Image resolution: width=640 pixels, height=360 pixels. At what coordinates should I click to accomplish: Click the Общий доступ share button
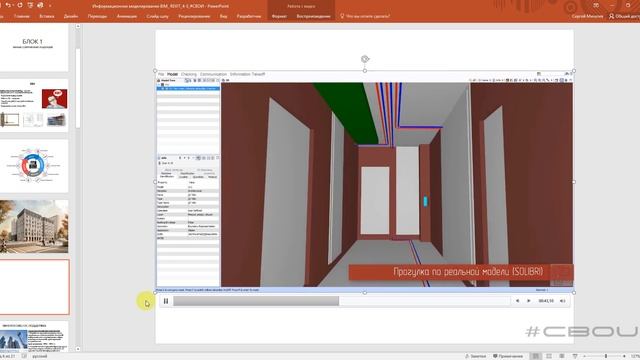pos(624,16)
